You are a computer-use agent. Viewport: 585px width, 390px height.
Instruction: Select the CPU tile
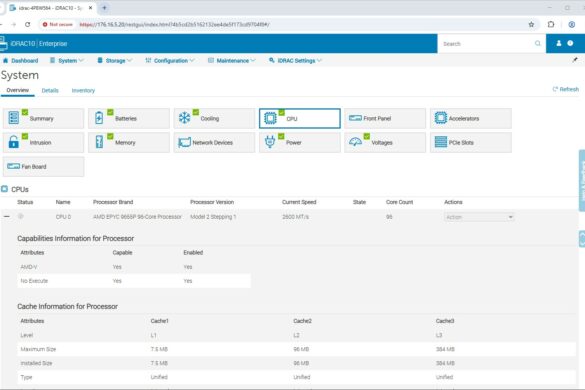tap(300, 118)
